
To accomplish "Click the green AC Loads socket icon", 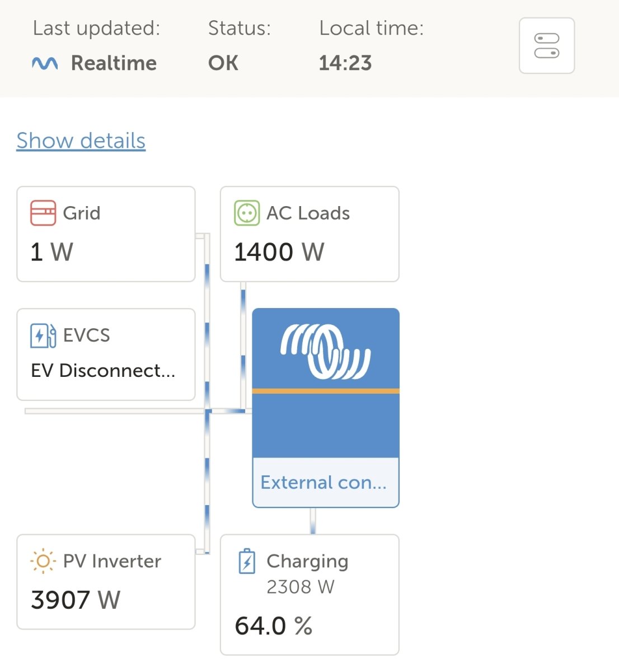I will click(247, 213).
